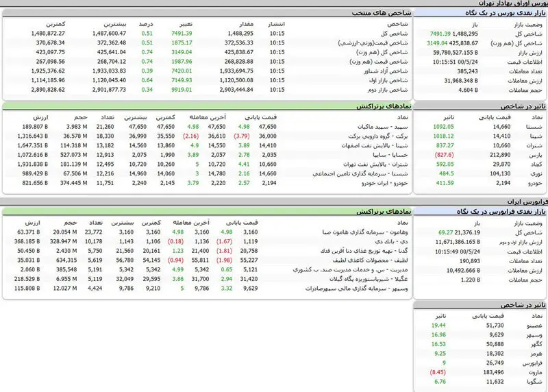The image size is (548, 392).
Task: Open the کچاد symbol in index effect panel
Action: click(536, 164)
